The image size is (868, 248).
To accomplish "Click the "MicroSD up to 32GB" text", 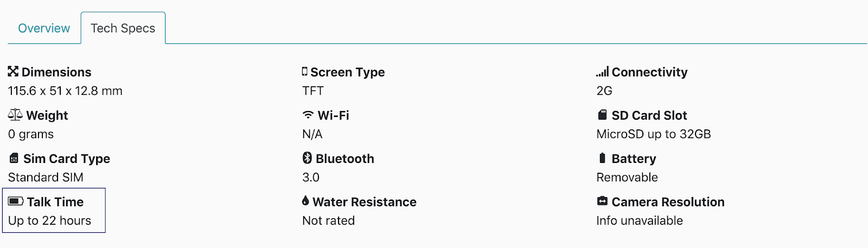I will (654, 134).
